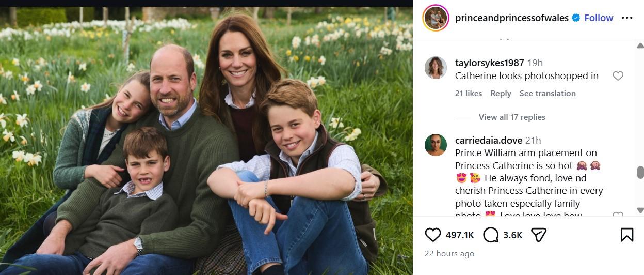Click the comments scrollbar thumb
The width and height of the screenshot is (644, 275).
tap(640, 172)
